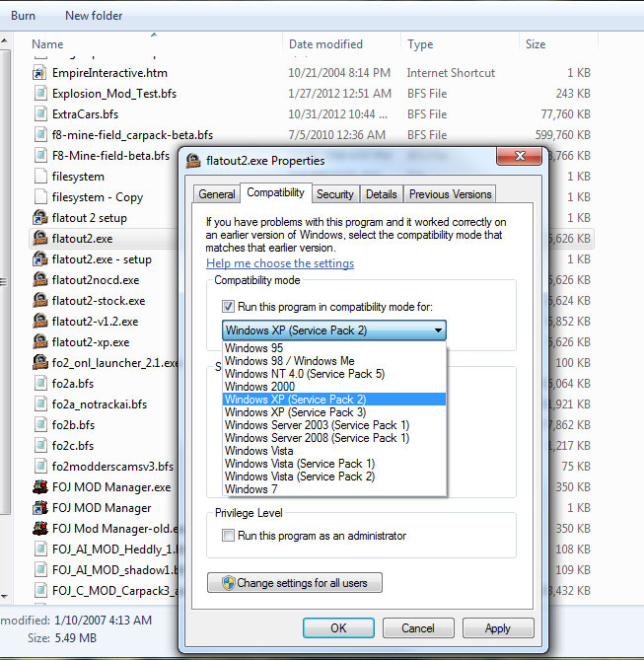Click New folder in Explorer toolbar
This screenshot has height=660, width=644.
tap(94, 16)
